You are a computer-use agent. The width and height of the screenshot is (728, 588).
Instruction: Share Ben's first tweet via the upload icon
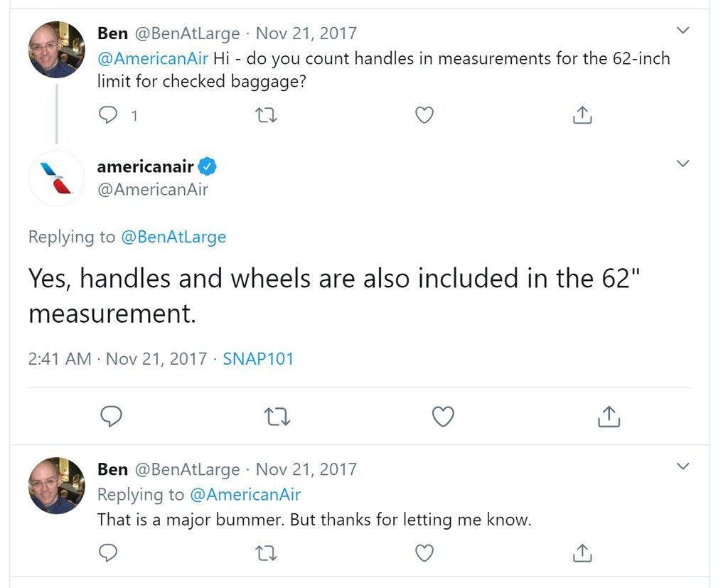tap(582, 114)
